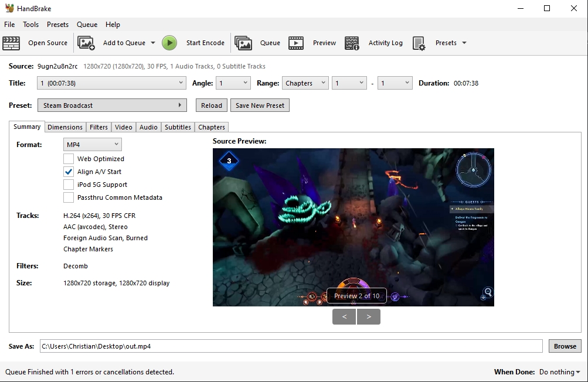Click the Preview toolbar label
The width and height of the screenshot is (588, 382).
point(324,43)
